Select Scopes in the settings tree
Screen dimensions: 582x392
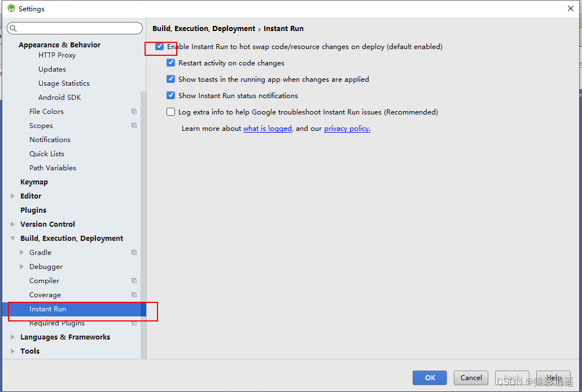(41, 125)
